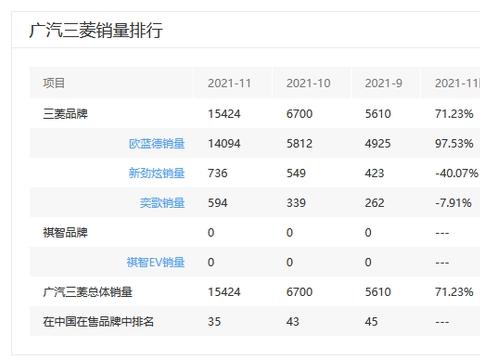Open the 欧蓝德销量 link
Image resolution: width=480 pixels, height=360 pixels.
click(x=157, y=144)
